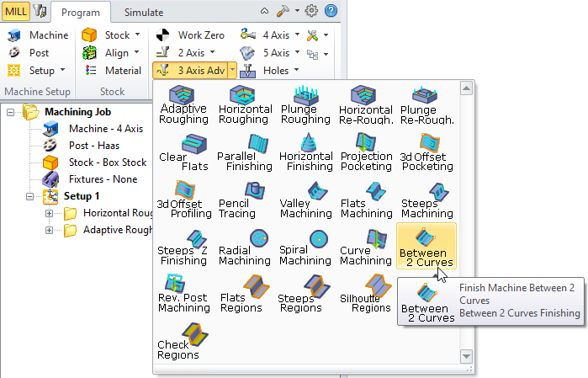Click the Between 2 Curves operation
Screen dimensions: 588x378
click(426, 246)
